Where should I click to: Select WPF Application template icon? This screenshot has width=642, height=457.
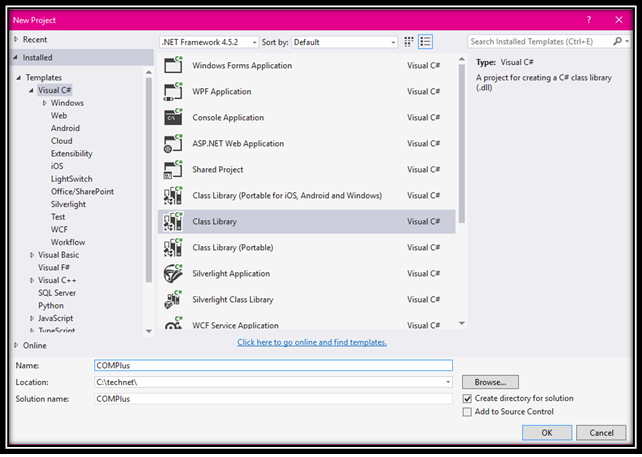(173, 91)
